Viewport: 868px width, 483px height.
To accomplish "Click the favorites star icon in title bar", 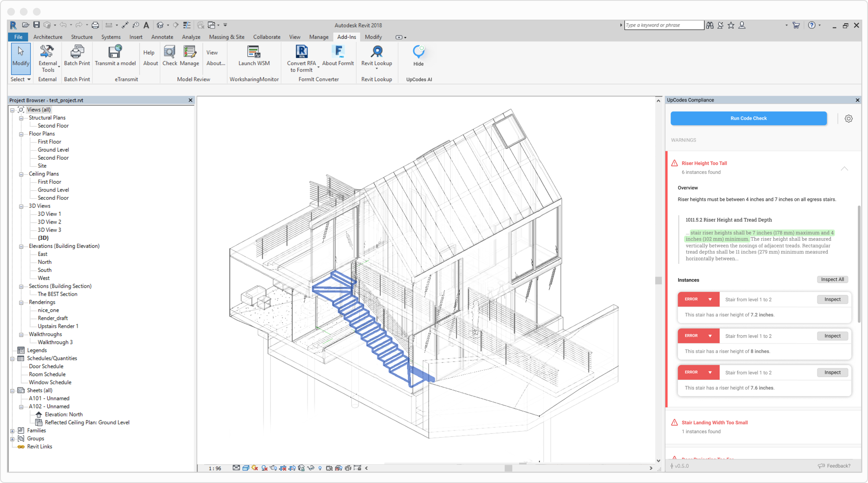I will [731, 25].
